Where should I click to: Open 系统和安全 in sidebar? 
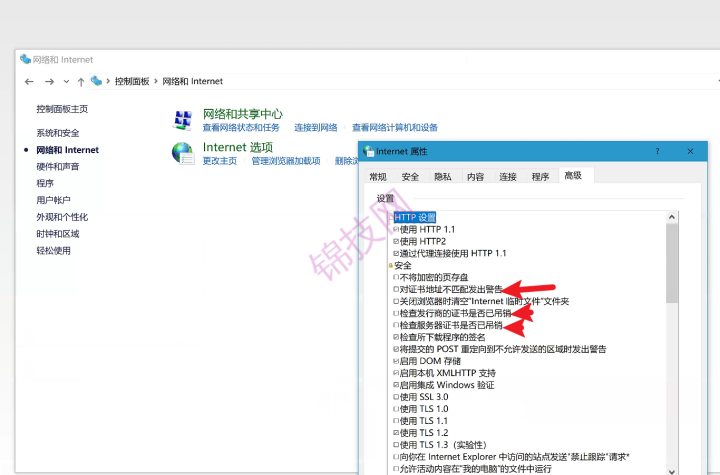(58, 133)
